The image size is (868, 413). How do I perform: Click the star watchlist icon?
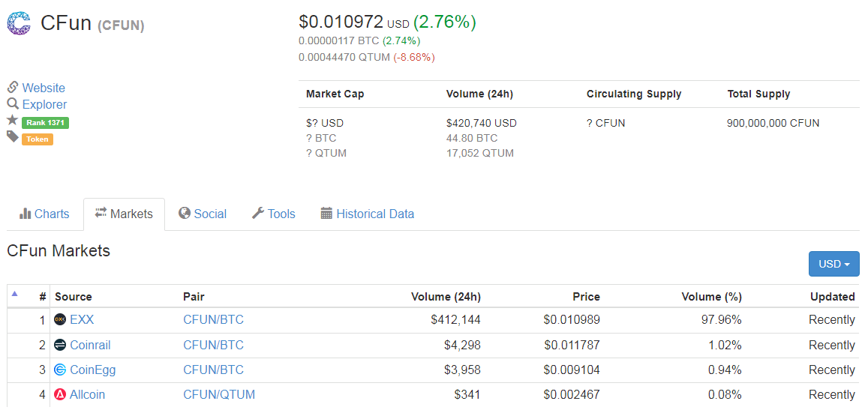coord(12,120)
